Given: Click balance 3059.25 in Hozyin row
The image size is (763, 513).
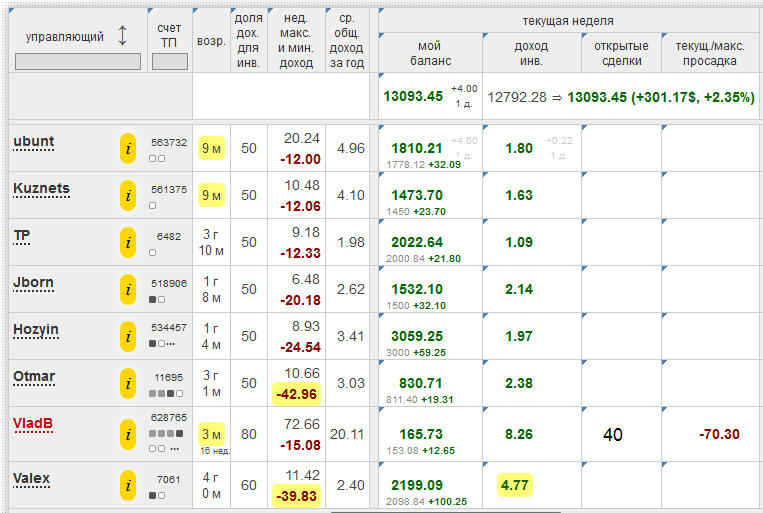Looking at the screenshot, I should (417, 336).
